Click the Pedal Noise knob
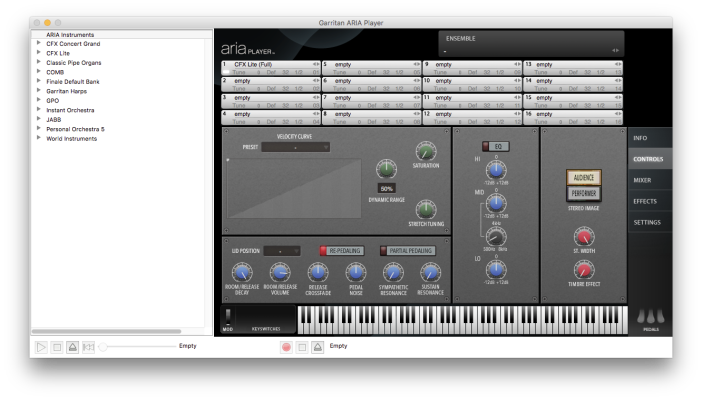 [355, 272]
